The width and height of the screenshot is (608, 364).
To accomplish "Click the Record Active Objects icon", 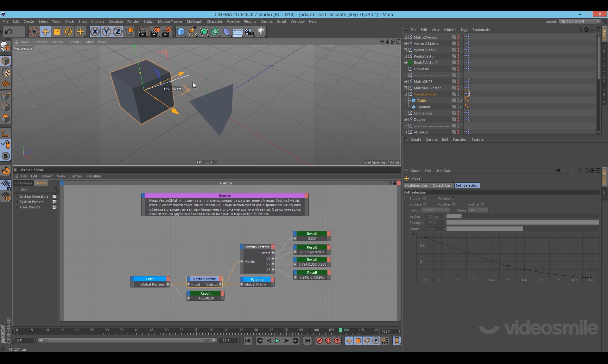I will pos(319,341).
